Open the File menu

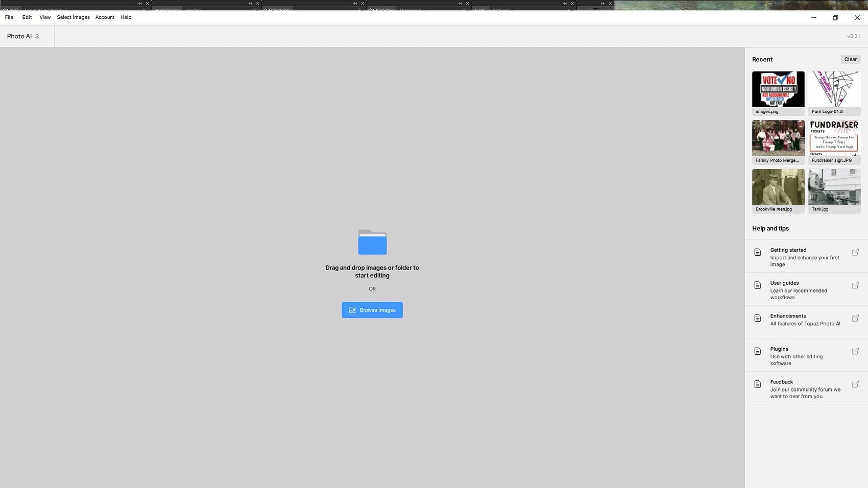9,17
